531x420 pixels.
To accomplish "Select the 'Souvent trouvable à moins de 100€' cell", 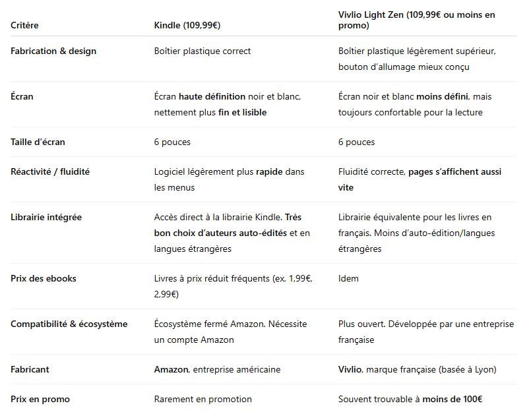I will click(410, 399).
